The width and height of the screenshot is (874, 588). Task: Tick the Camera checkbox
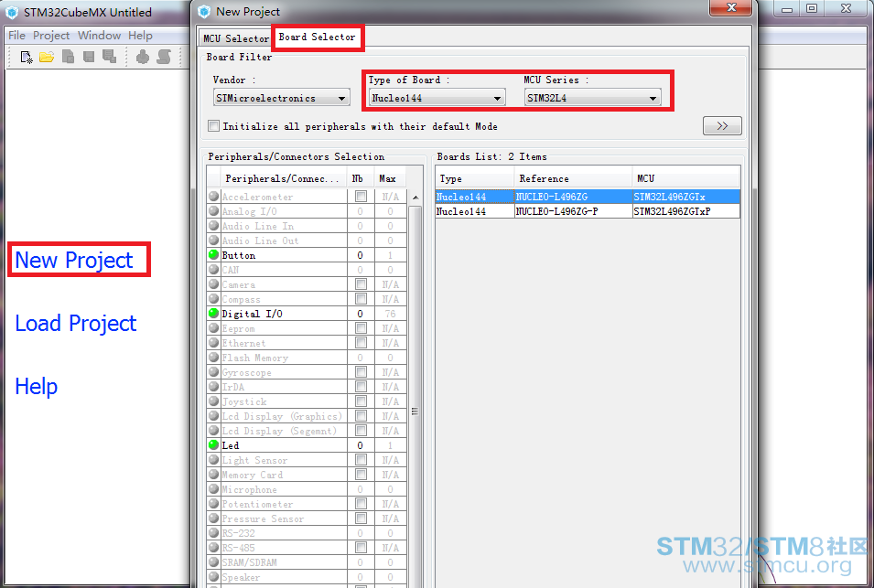coord(361,284)
